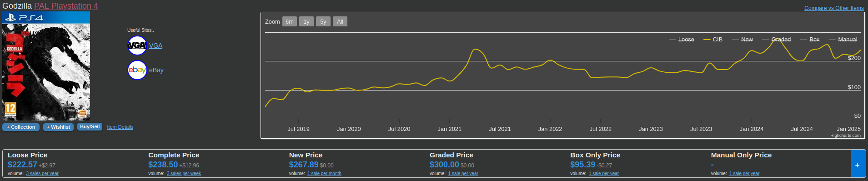
Task: Open the VGA logo icon
Action: [x=137, y=45]
